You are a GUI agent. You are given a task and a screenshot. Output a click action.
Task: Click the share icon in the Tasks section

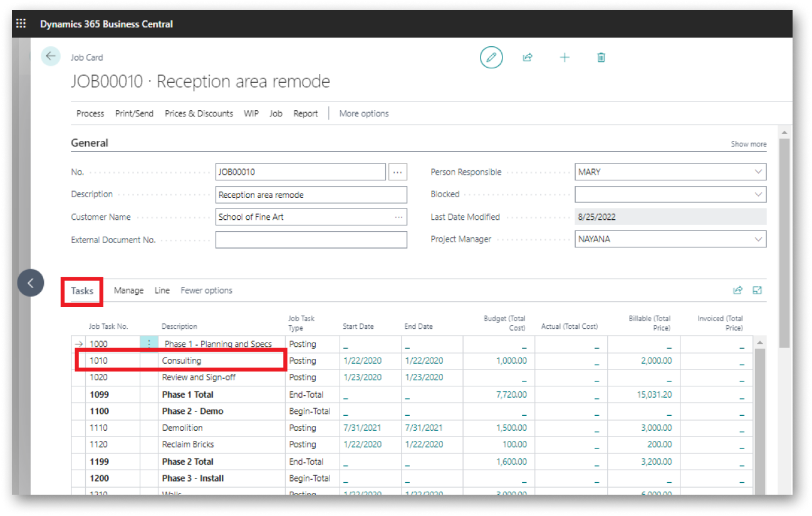pos(737,291)
